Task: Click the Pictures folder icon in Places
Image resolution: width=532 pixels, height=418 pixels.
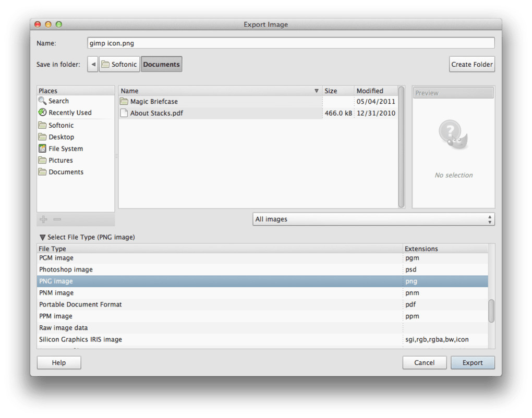Action: [42, 160]
